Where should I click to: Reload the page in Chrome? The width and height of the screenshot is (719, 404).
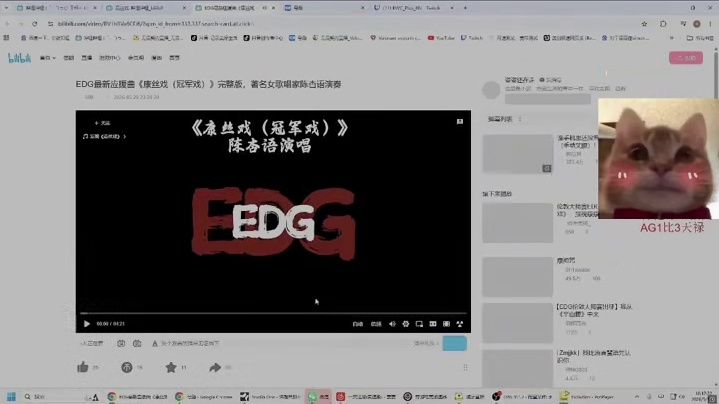coord(34,23)
